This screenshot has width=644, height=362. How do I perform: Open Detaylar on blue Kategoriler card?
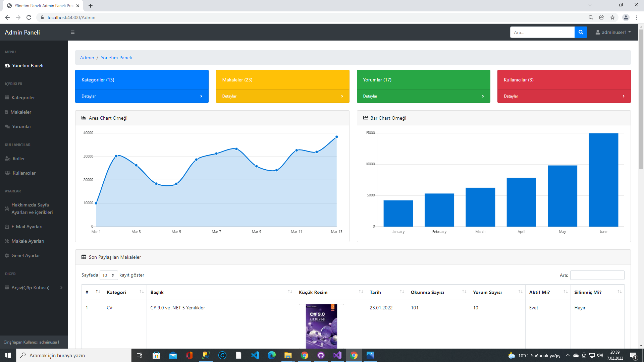(89, 96)
